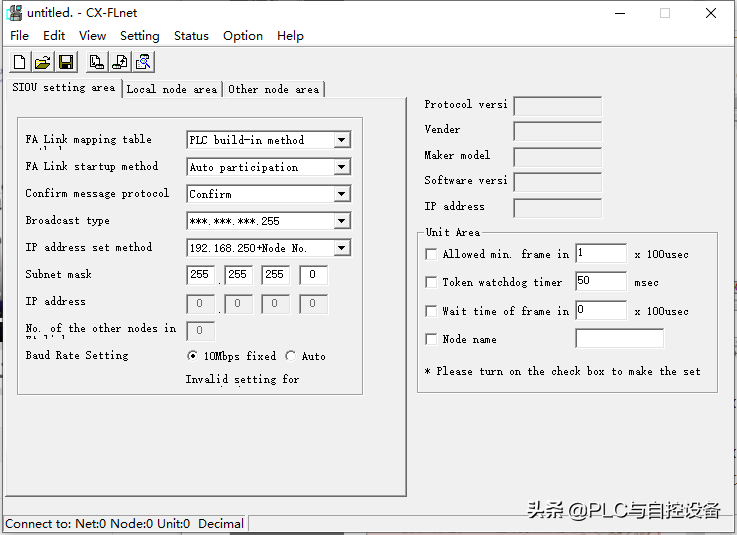Toggle the Token watchdog timer checkbox
This screenshot has height=535, width=737.
(x=432, y=283)
